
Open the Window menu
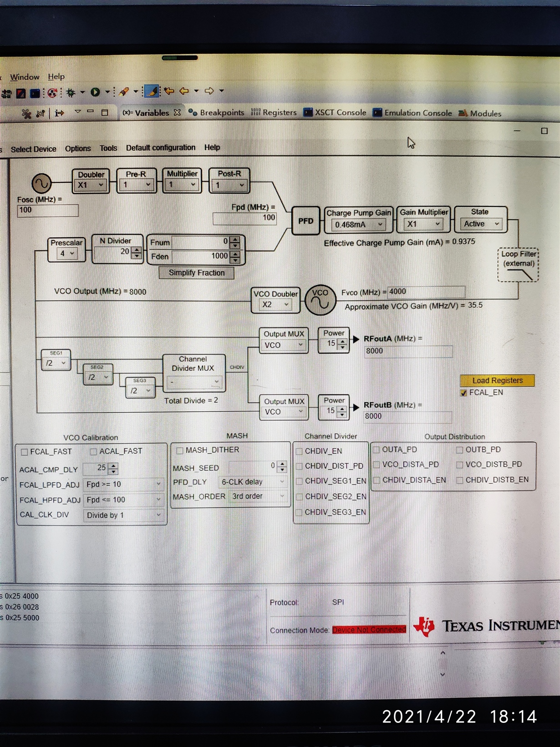(25, 77)
